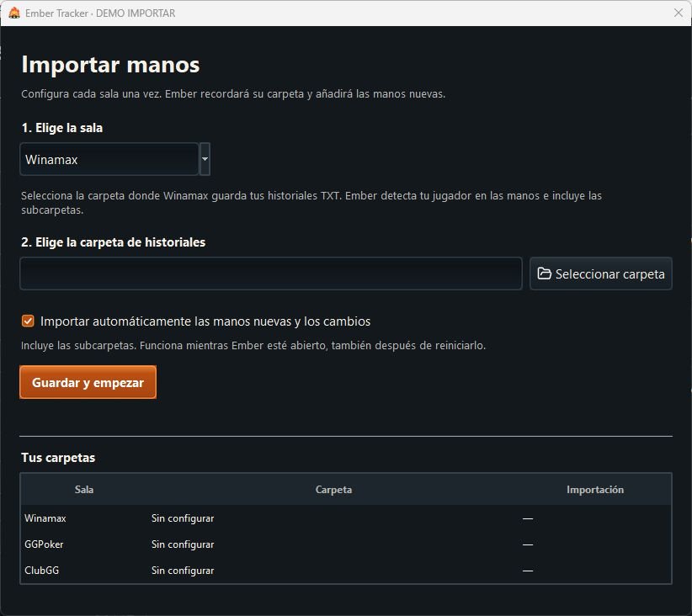Click the import dash in the GGPoker row

point(528,544)
